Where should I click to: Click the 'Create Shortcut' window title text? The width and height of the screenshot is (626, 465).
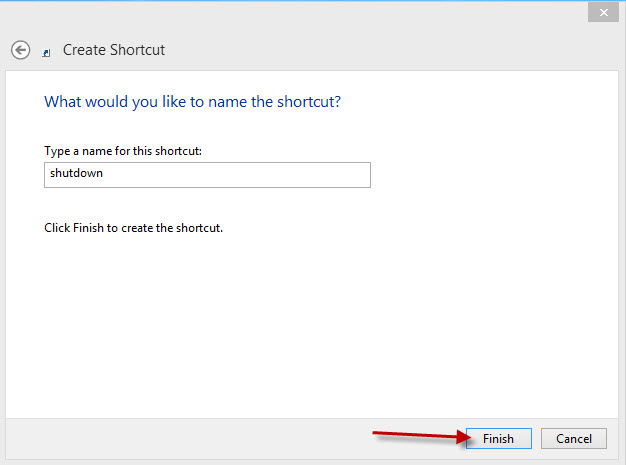[114, 50]
